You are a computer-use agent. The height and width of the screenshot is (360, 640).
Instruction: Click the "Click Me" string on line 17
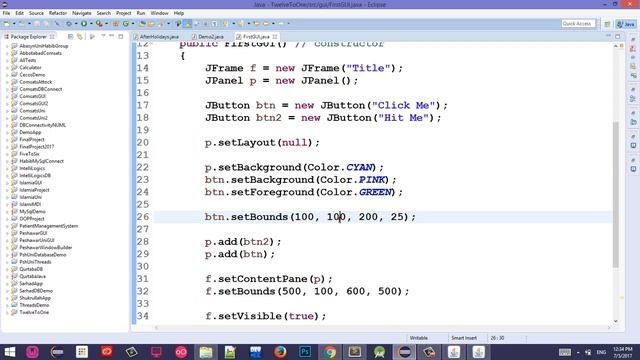[403, 105]
